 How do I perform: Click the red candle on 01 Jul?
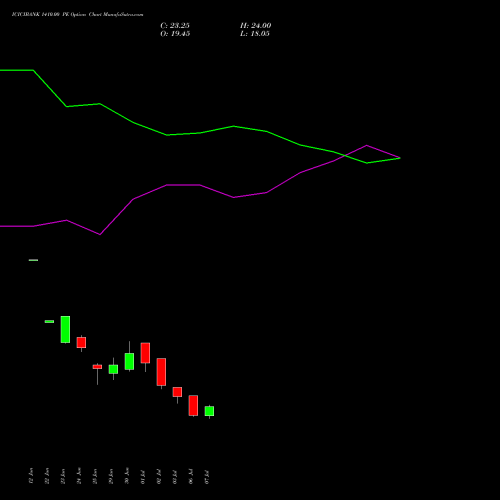(x=145, y=353)
